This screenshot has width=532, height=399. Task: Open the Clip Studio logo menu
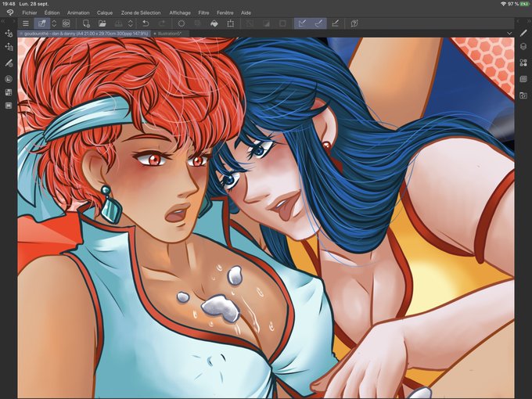tap(10, 13)
